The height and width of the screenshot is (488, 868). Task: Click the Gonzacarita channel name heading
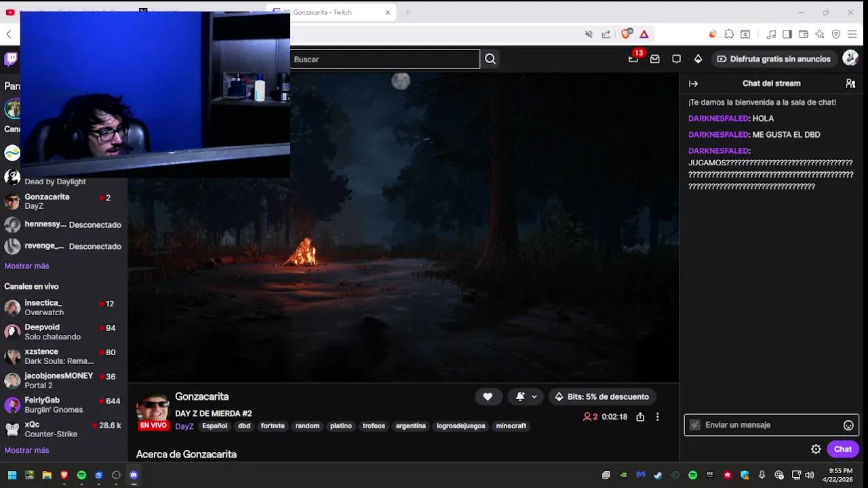[202, 396]
